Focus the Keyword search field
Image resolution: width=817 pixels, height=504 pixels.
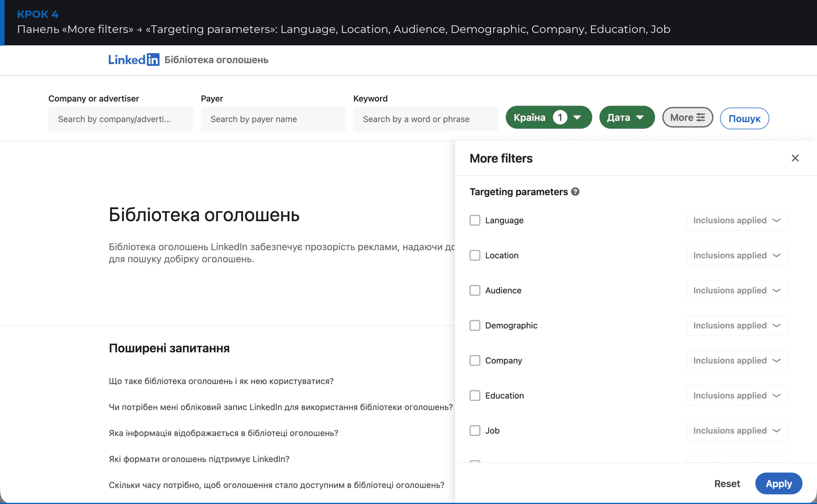[x=426, y=119]
